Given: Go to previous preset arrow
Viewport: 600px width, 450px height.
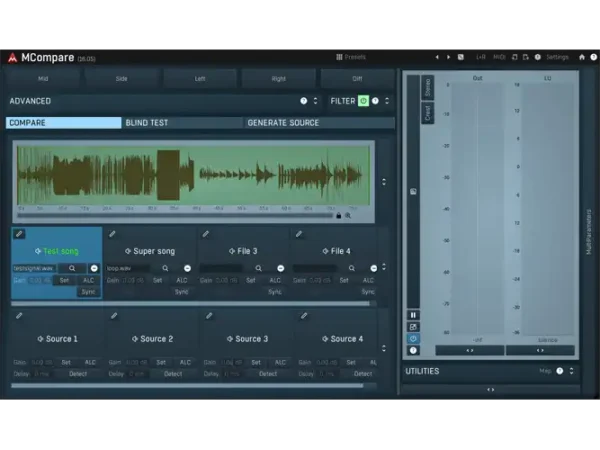Looking at the screenshot, I should [437, 57].
